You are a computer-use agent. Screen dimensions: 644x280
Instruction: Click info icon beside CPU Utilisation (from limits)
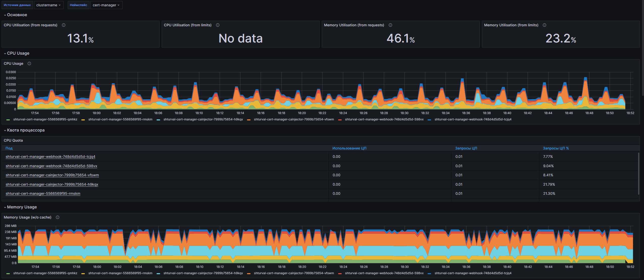(x=218, y=25)
